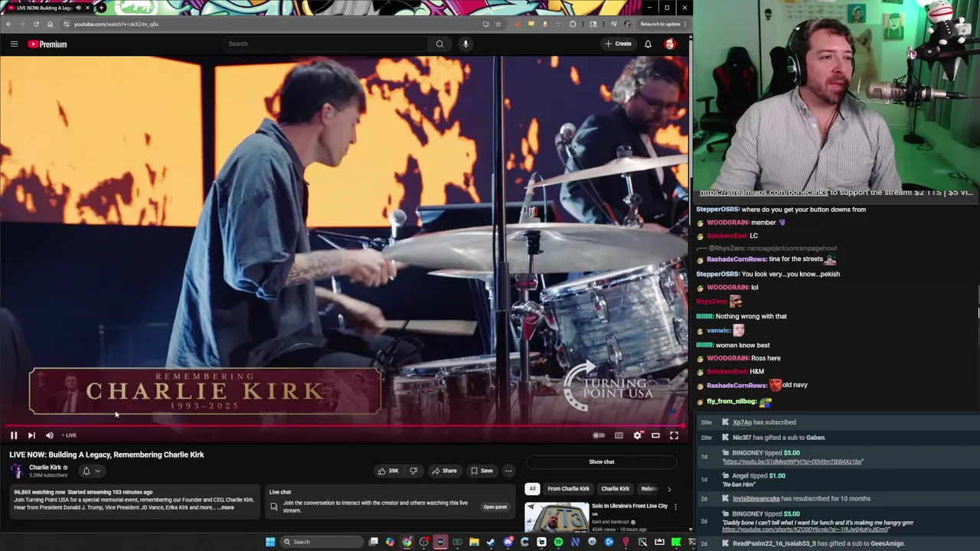Toggle the autoplay switch in player
980x551 pixels.
tap(599, 435)
